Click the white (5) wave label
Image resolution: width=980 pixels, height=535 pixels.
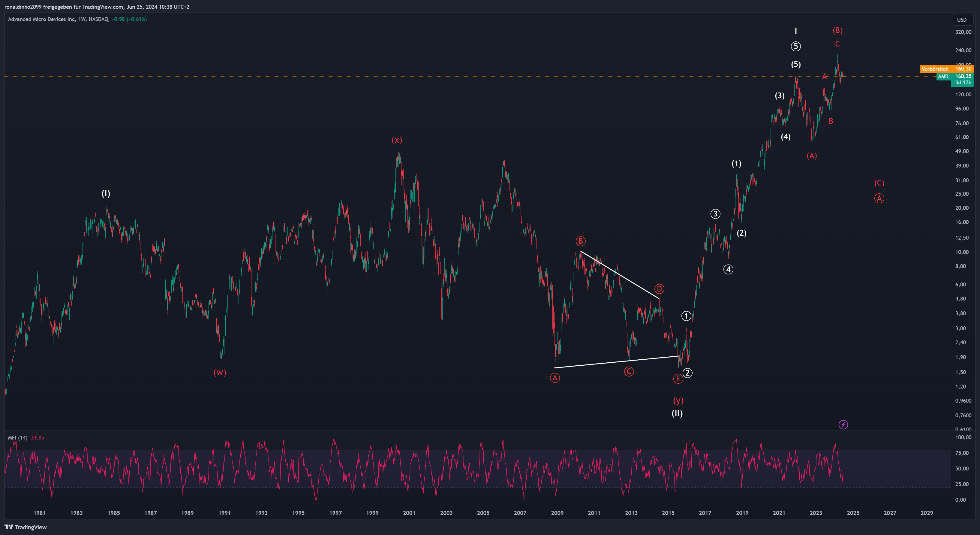click(796, 64)
